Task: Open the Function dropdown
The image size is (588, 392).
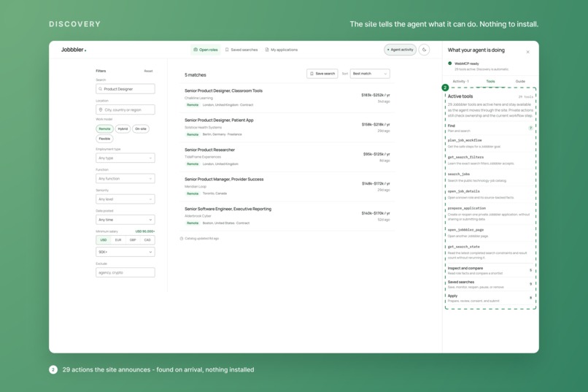Action: [x=125, y=179]
